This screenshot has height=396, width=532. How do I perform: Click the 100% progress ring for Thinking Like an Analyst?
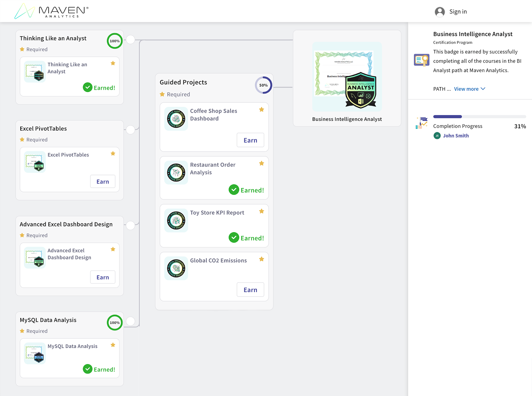115,41
